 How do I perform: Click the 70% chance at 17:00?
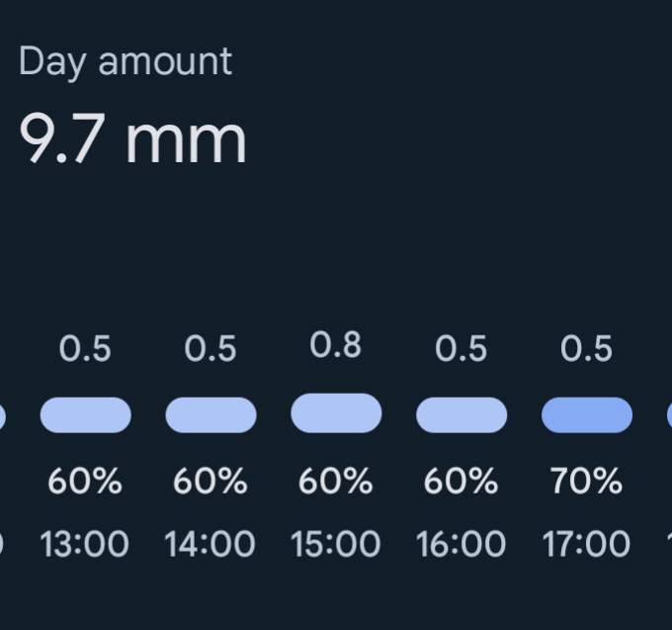(586, 482)
